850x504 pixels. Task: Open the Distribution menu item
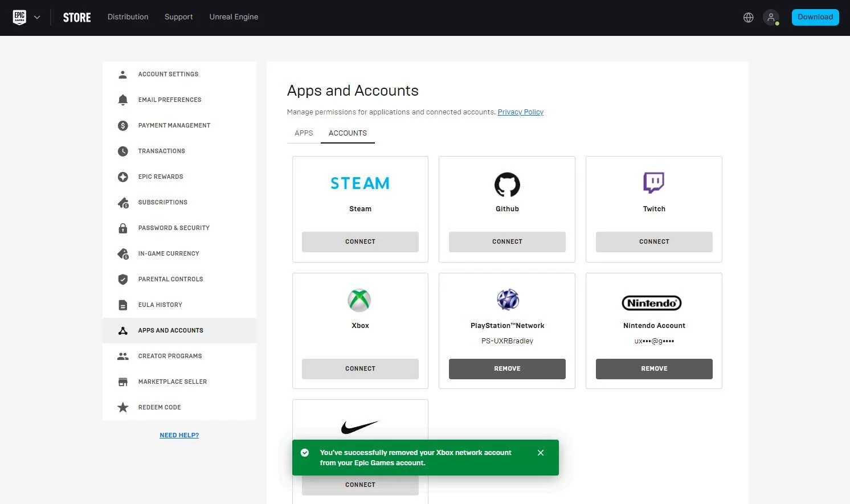point(128,17)
